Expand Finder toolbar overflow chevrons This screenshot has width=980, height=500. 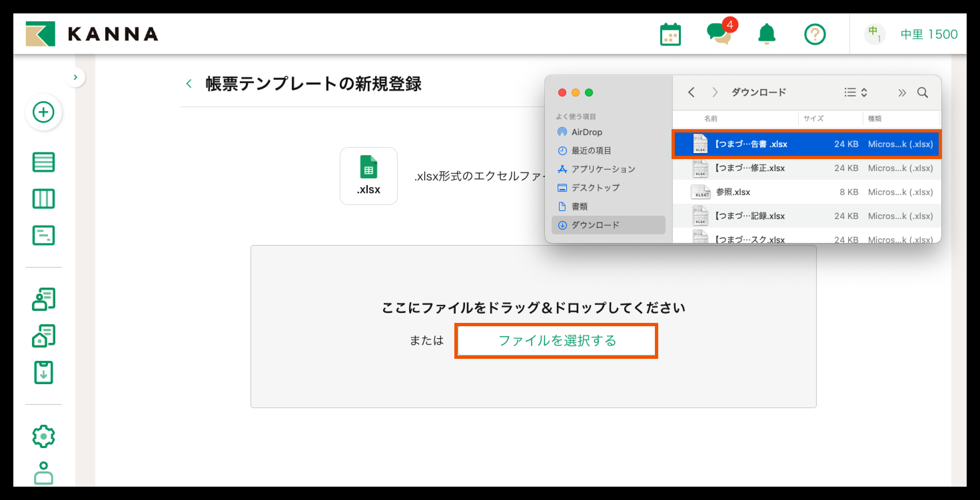[902, 93]
